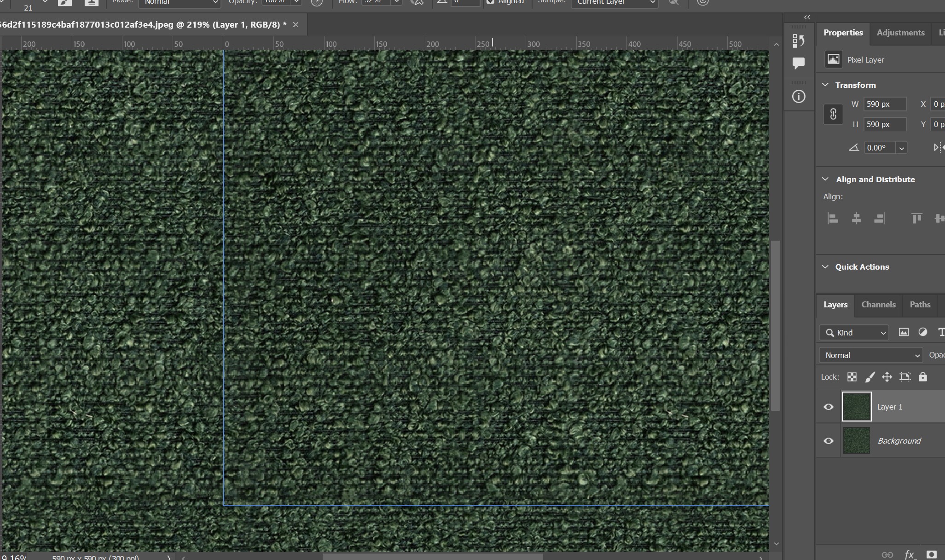This screenshot has width=945, height=560.
Task: Switch to the Layers tab
Action: [835, 305]
